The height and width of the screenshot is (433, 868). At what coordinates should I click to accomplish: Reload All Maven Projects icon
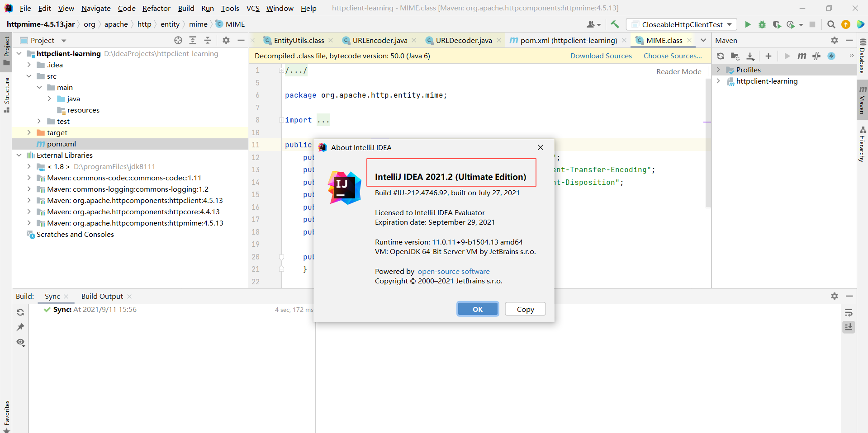721,56
